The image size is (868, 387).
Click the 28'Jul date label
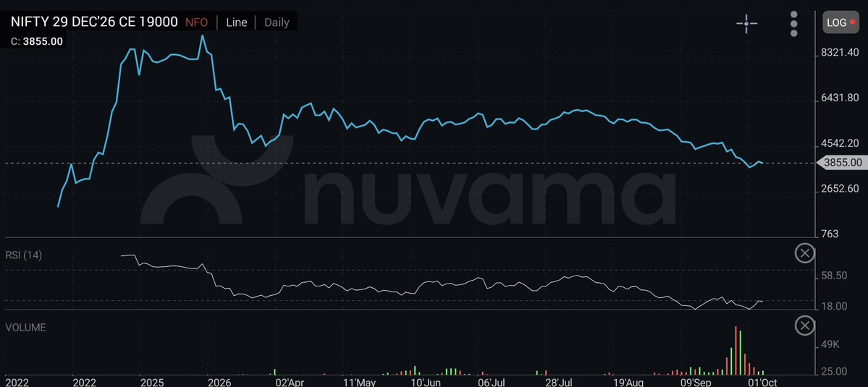click(558, 382)
